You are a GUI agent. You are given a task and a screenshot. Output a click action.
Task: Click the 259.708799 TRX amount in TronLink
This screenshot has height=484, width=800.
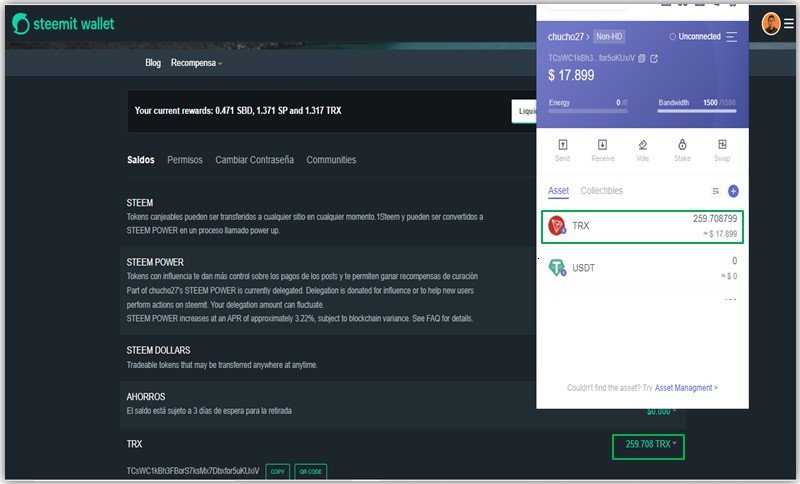coord(715,219)
